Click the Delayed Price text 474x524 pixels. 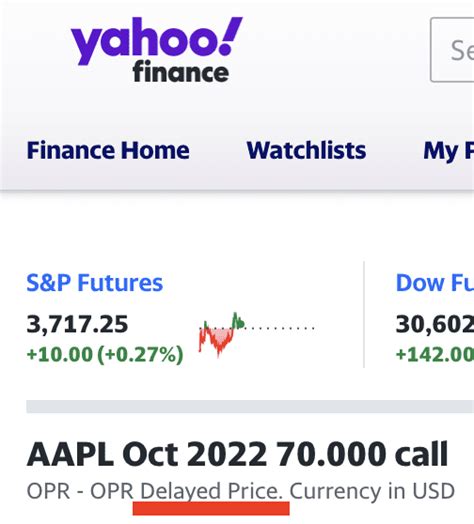point(212,491)
